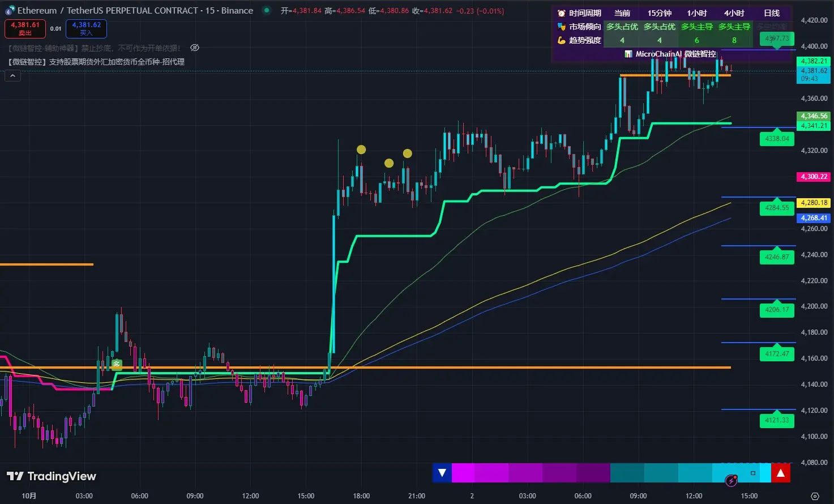
Task: Click the 时间周期 row label
Action: point(585,13)
